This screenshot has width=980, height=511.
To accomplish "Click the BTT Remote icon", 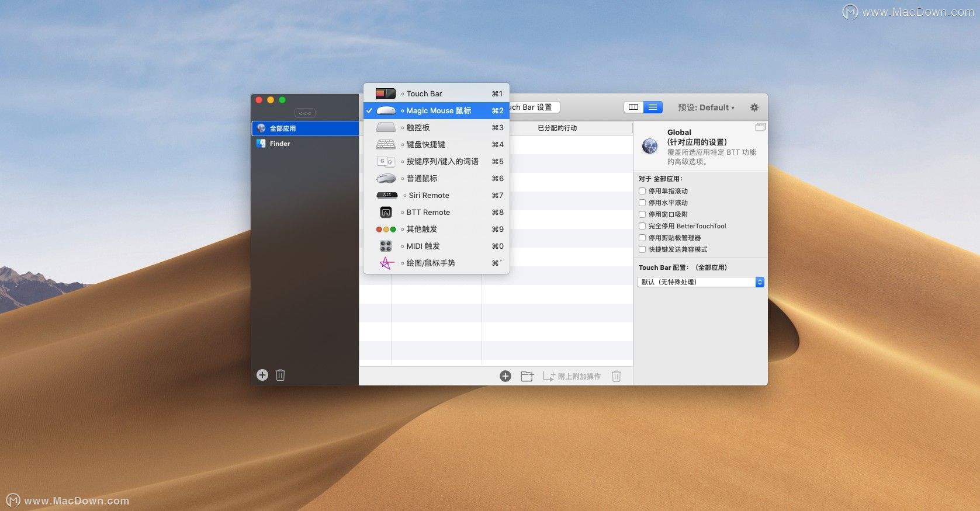I will [386, 212].
